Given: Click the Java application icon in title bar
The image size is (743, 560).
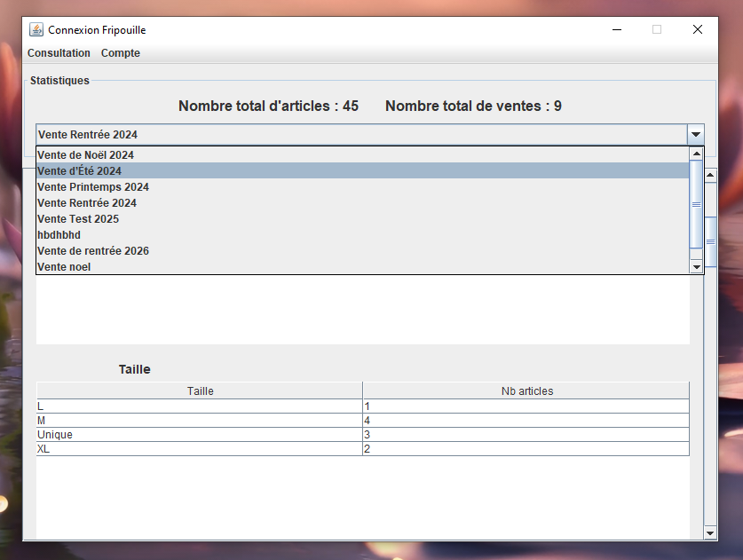Looking at the screenshot, I should (36, 29).
